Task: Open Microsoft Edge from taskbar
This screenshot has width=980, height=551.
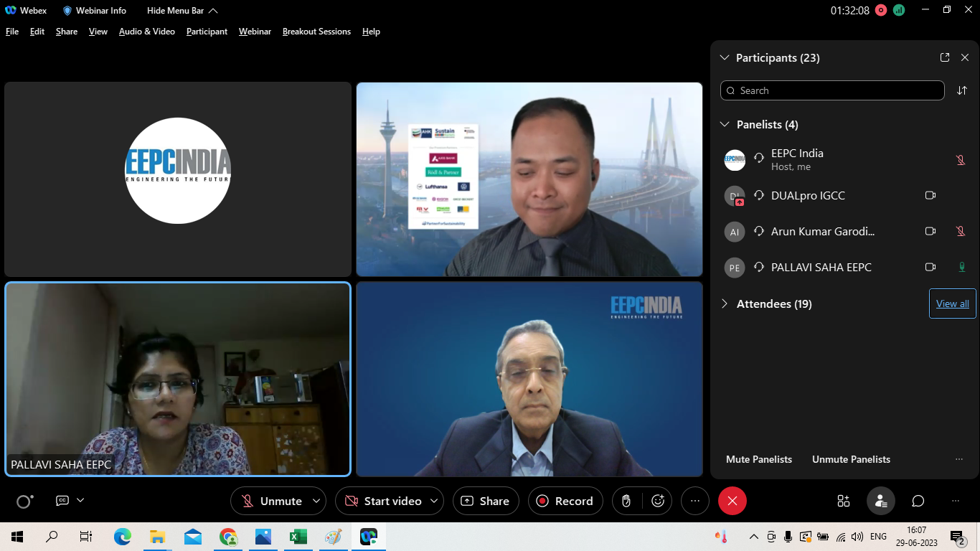Action: pos(123,537)
